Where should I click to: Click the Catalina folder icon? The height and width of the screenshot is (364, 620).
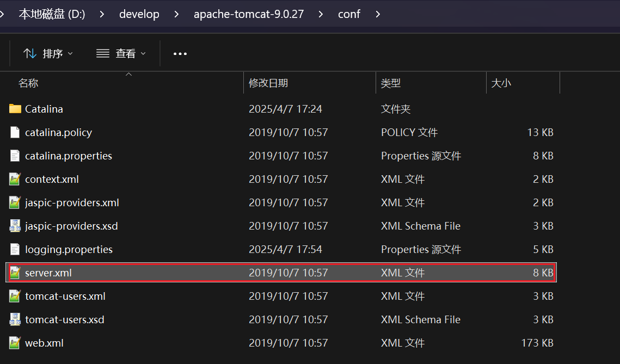(x=15, y=109)
